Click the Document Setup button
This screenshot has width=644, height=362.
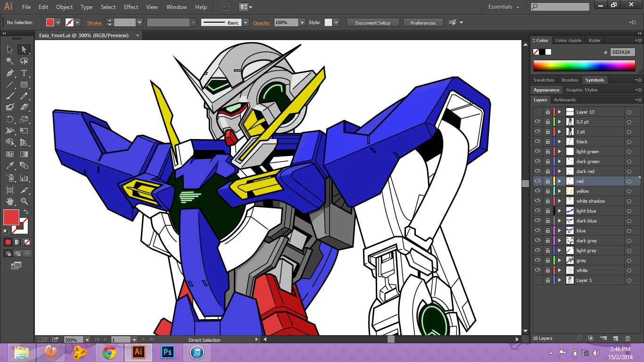click(373, 23)
